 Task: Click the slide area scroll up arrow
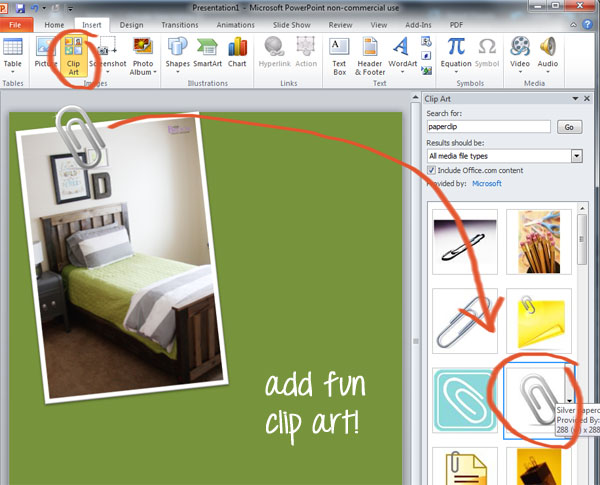(x=416, y=98)
